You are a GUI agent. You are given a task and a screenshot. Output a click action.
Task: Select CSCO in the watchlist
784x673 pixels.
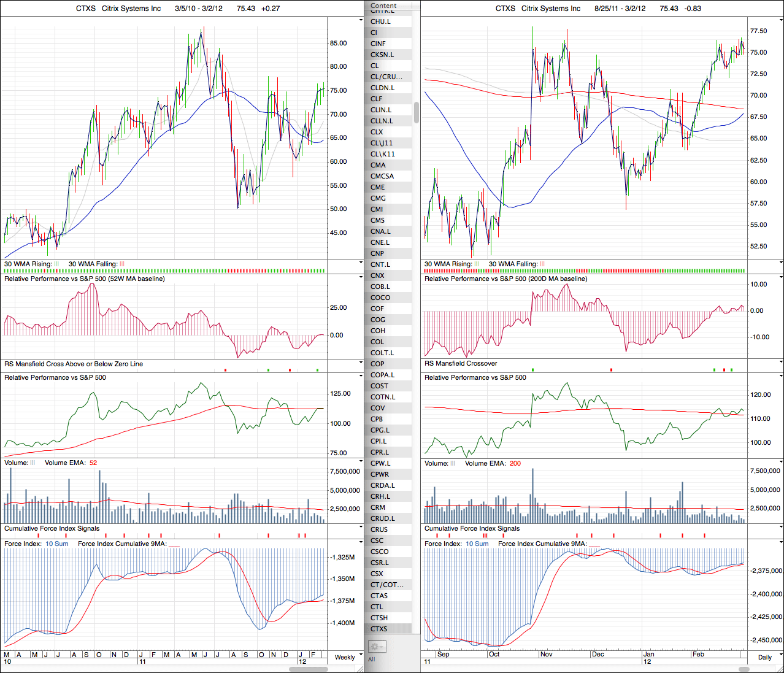[x=379, y=552]
